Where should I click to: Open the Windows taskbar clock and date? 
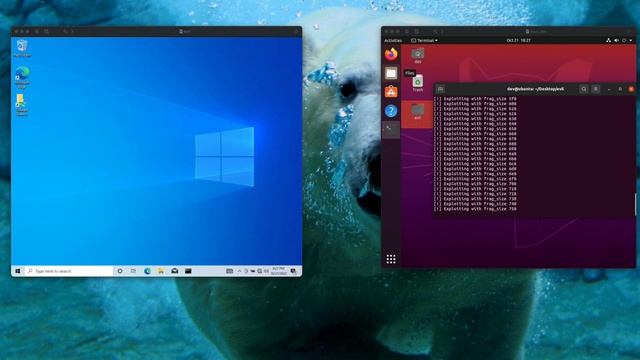(279, 271)
